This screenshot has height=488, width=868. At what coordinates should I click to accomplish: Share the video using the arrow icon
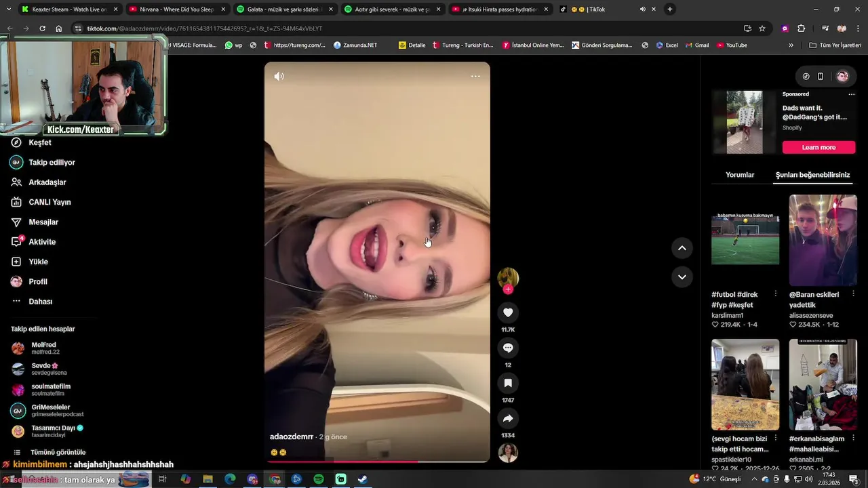coord(508,418)
